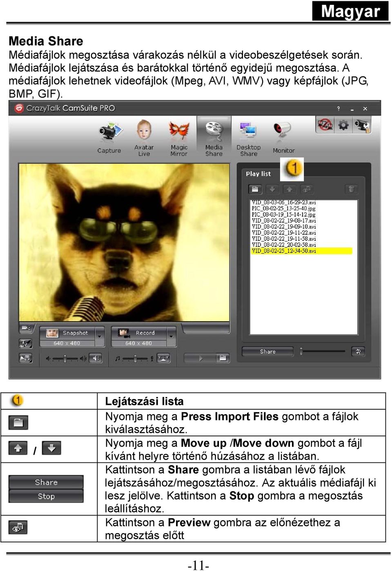Viewport: 392px width, 571px height.
Task: Click Preview icon in the legend table
Action: coord(18,527)
